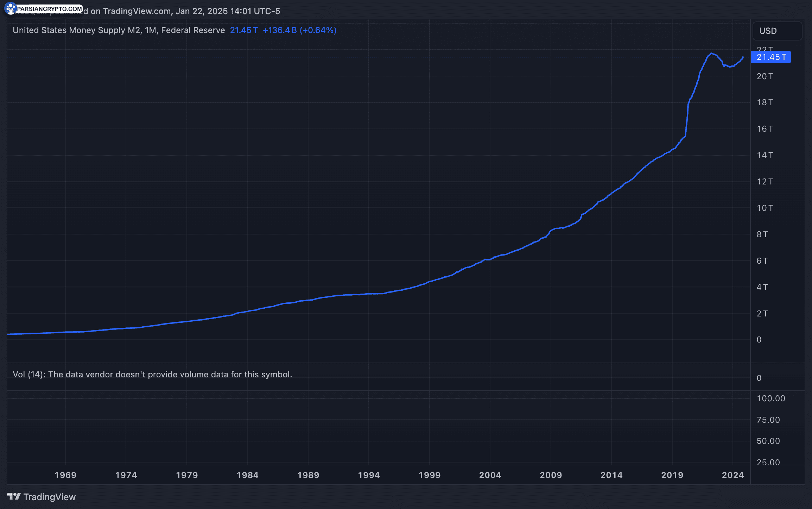Click the 4 T price axis label

point(762,287)
